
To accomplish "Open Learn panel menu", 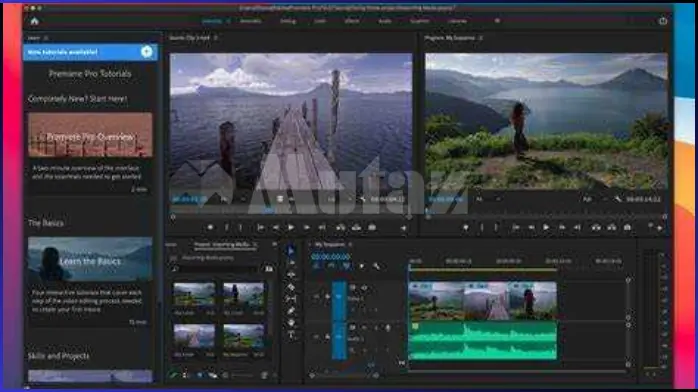I will point(46,38).
